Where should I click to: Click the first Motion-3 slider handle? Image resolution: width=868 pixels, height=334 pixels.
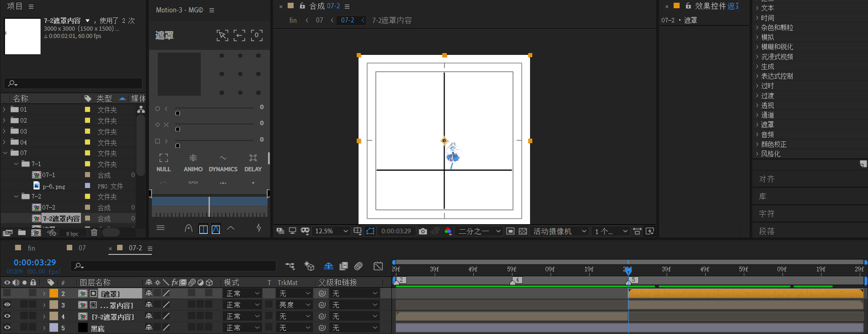click(178, 113)
